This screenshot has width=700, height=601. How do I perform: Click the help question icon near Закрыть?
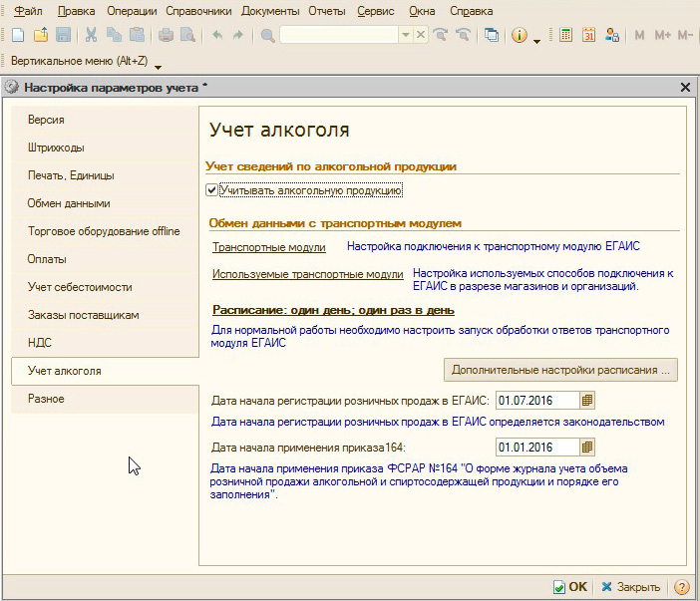click(682, 587)
